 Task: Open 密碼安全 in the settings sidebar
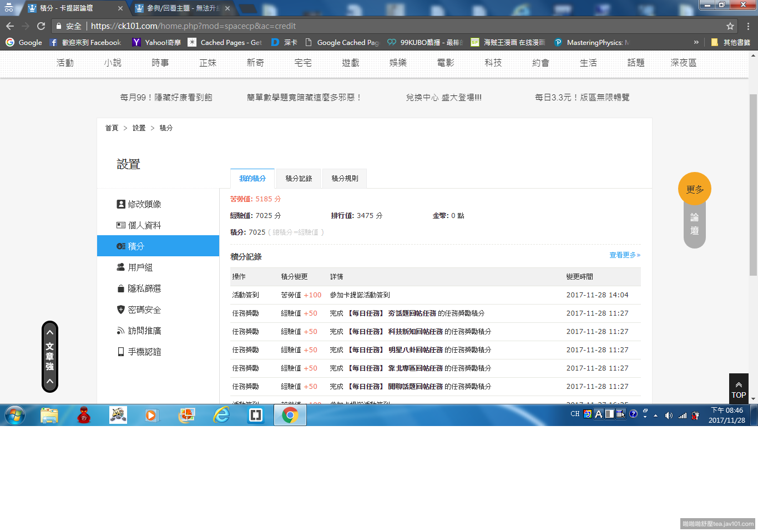pyautogui.click(x=158, y=310)
